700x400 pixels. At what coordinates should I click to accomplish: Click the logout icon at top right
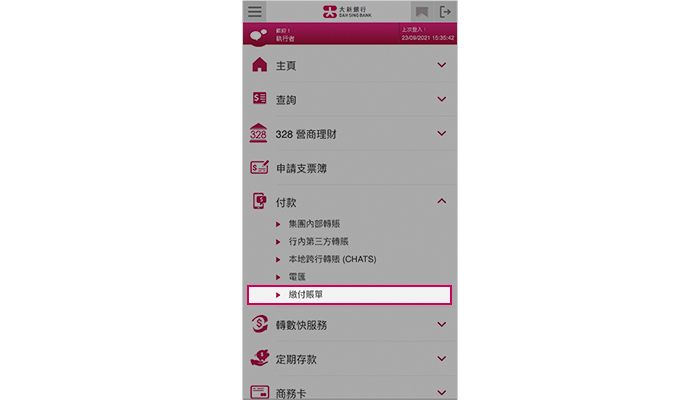coord(445,12)
